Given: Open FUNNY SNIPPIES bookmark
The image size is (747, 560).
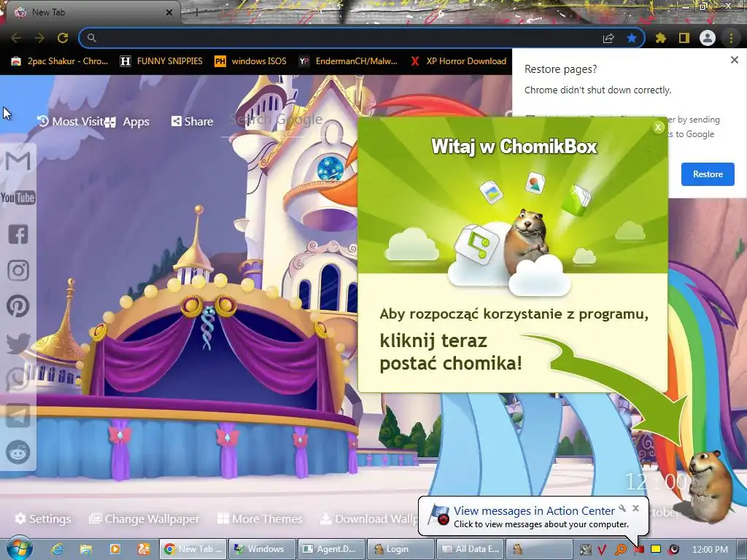Looking at the screenshot, I should (161, 61).
